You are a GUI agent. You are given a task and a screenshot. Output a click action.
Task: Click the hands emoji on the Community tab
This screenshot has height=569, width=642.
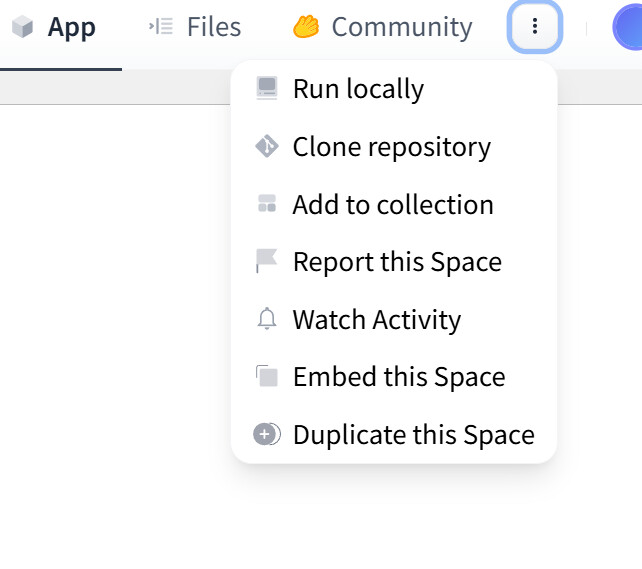tap(305, 27)
